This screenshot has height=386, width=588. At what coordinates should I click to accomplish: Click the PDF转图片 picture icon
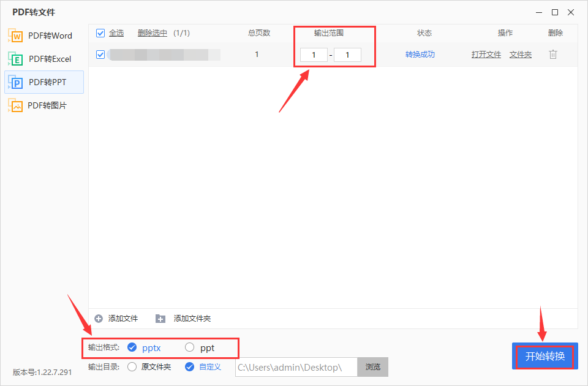click(15, 105)
